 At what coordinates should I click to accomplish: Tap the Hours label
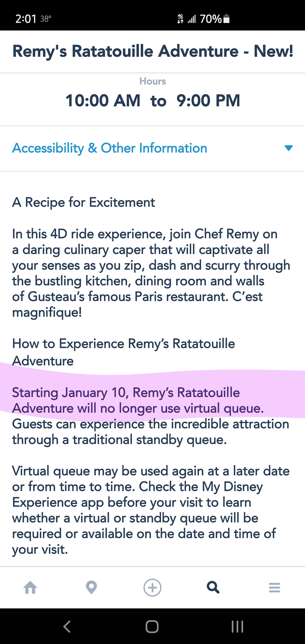click(152, 81)
